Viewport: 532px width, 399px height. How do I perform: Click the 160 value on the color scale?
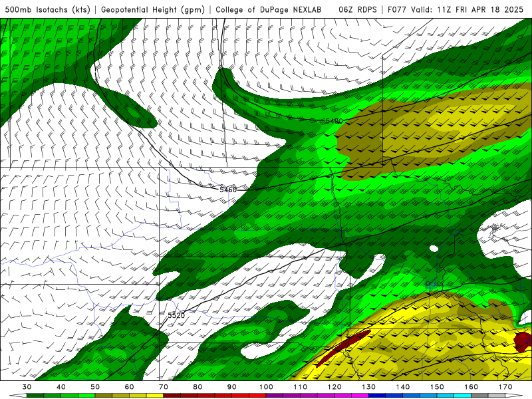(471, 387)
